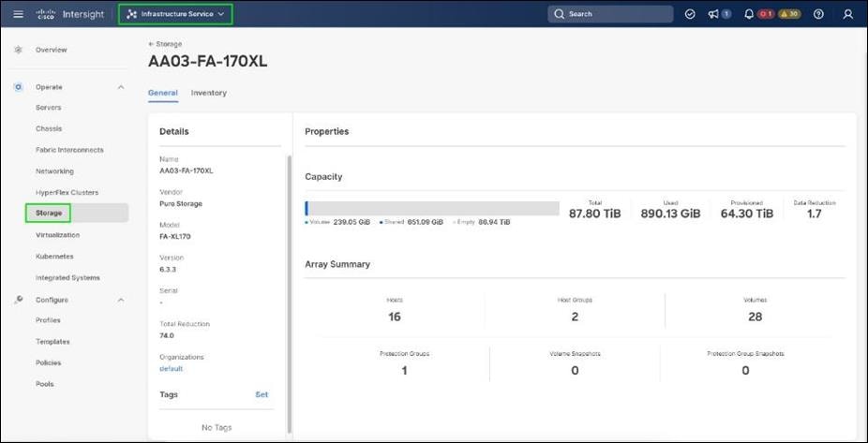The image size is (868, 443).
Task: Open Kubernetes in the sidebar
Action: coord(54,257)
